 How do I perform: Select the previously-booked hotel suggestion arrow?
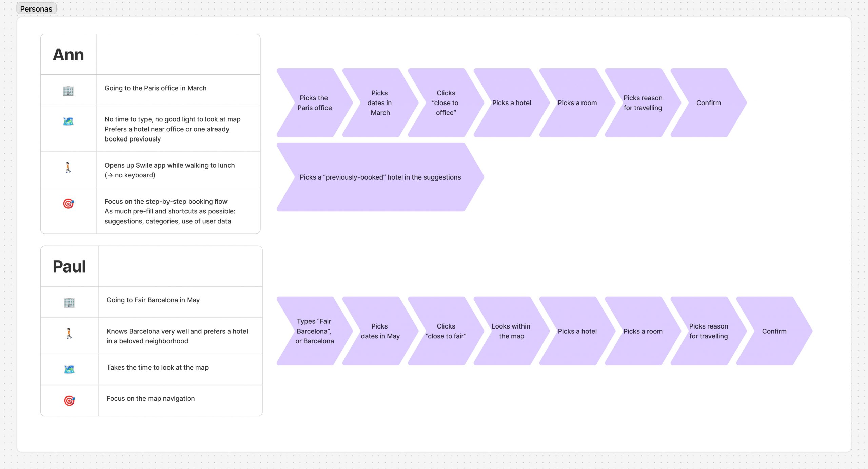pyautogui.click(x=380, y=177)
